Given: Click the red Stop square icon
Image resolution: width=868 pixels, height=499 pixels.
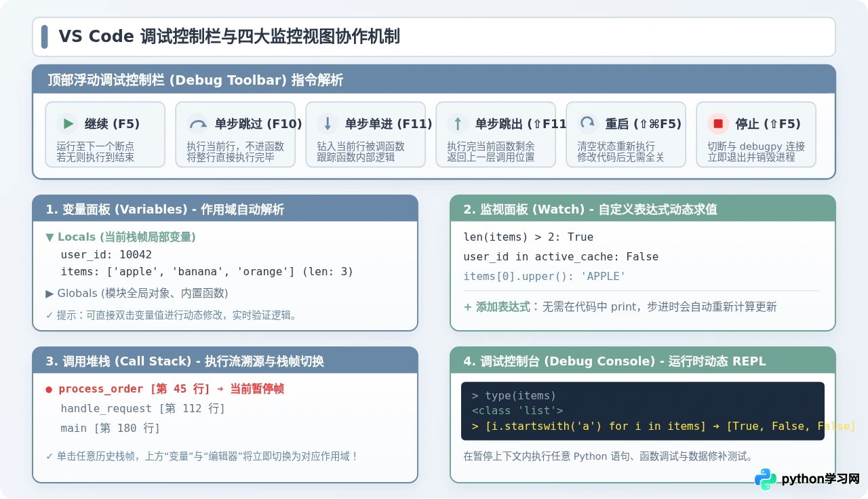Looking at the screenshot, I should [718, 124].
